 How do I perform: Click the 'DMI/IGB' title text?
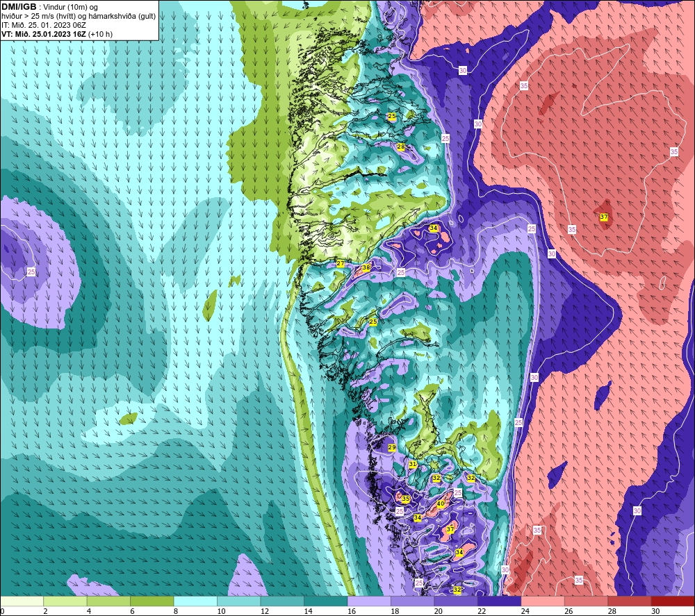point(19,7)
